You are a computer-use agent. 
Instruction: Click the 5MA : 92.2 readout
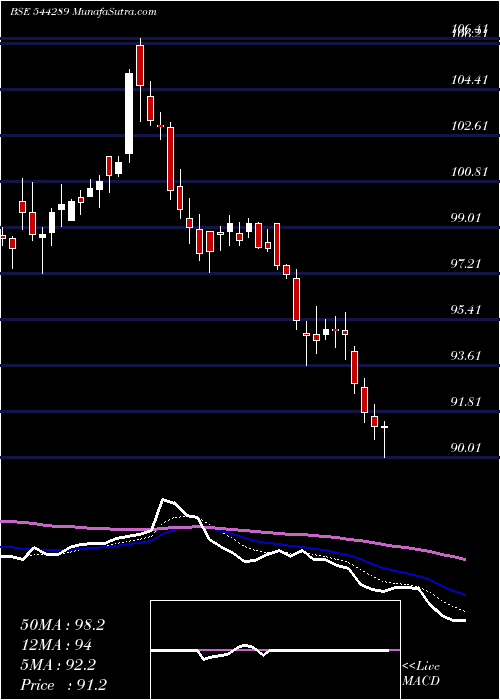click(x=58, y=665)
